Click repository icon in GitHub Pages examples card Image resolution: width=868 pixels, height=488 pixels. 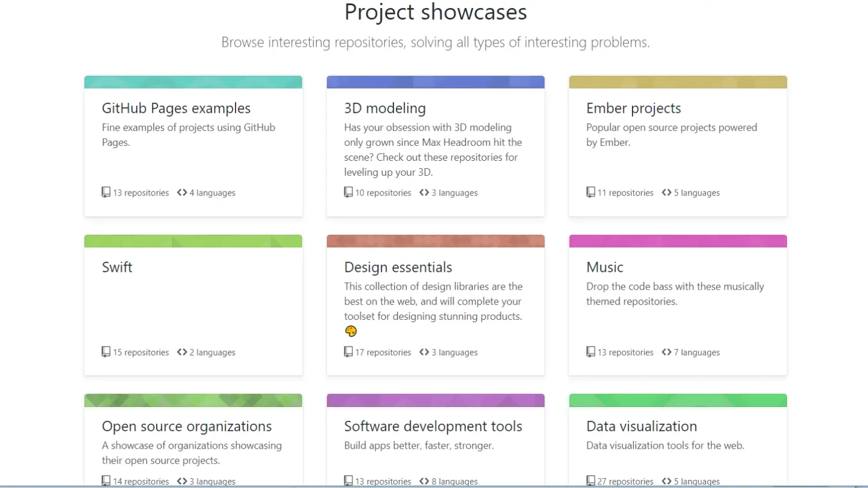[106, 193]
